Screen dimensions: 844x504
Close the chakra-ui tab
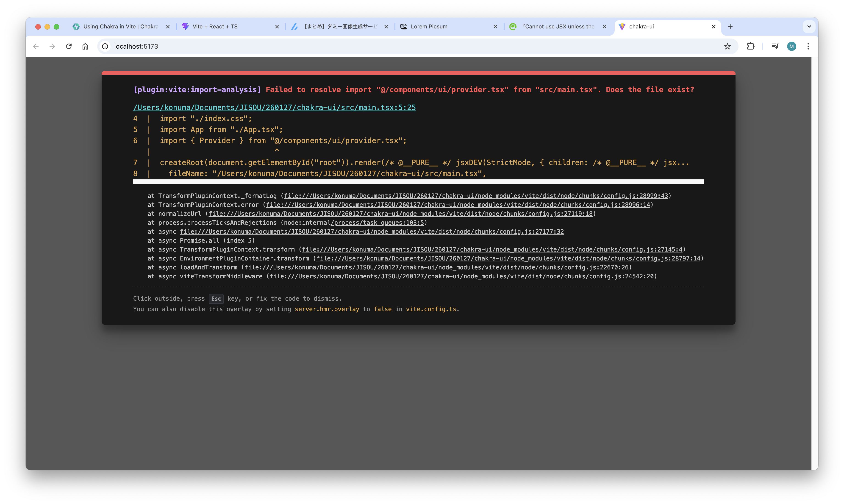coord(714,27)
